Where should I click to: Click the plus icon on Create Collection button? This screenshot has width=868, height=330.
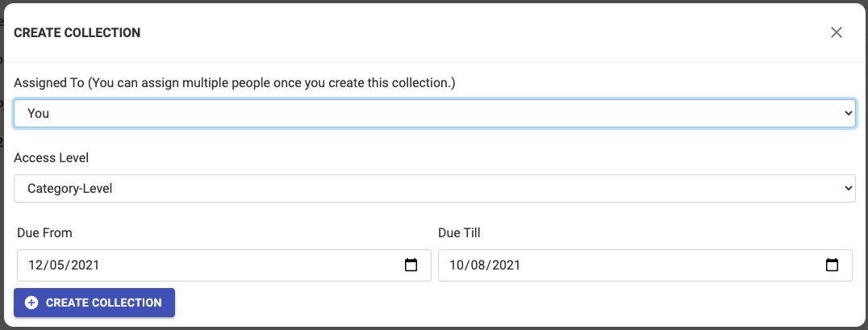click(31, 303)
